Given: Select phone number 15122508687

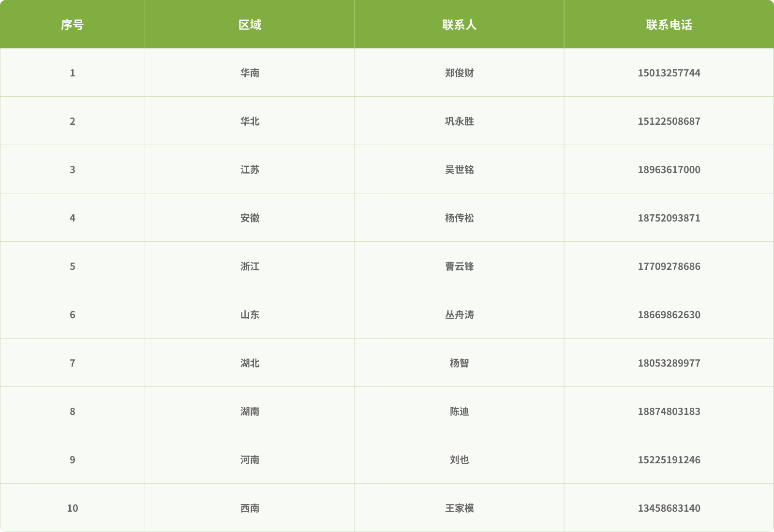Looking at the screenshot, I should coord(669,121).
